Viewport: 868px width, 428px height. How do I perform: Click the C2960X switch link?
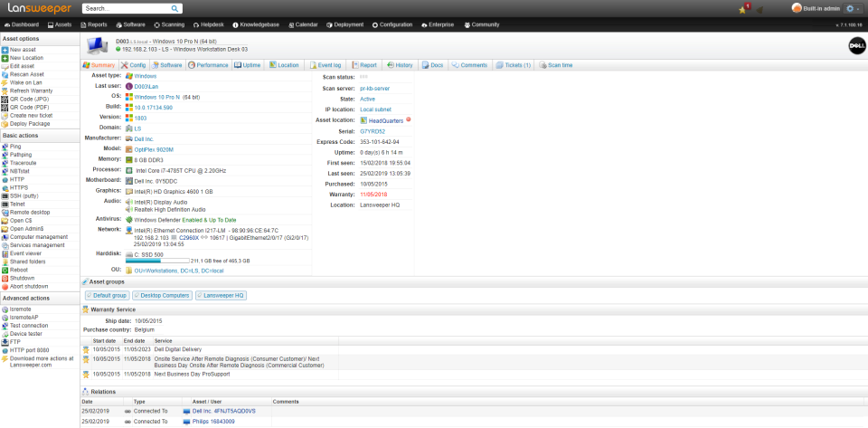pos(189,238)
